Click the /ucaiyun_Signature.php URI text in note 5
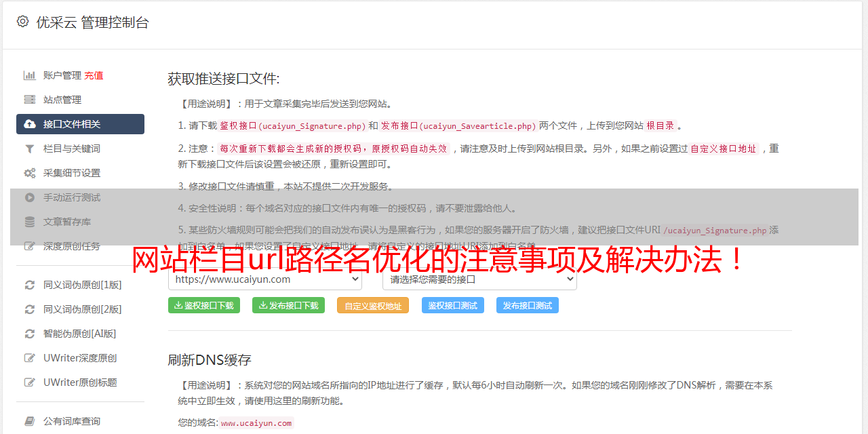868x434 pixels. (715, 230)
